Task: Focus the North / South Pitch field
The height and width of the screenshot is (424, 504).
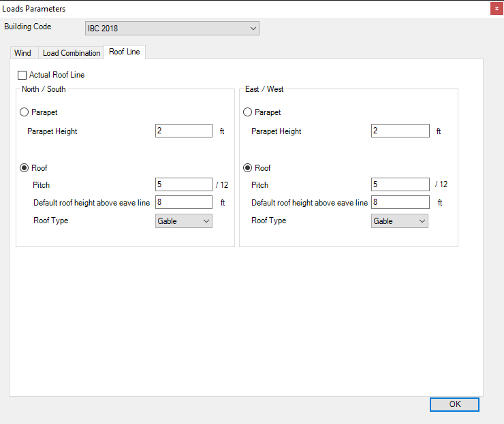Action: point(184,184)
